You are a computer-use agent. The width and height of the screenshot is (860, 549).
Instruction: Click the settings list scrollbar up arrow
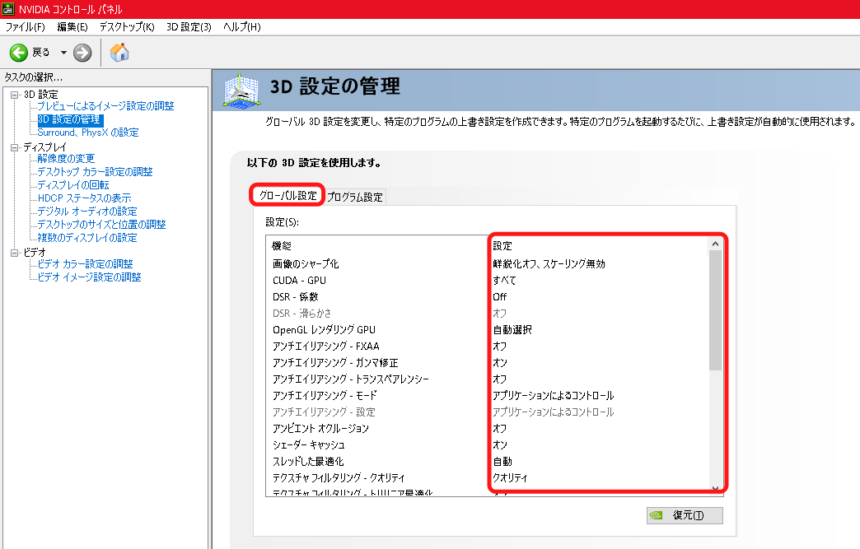pos(715,244)
